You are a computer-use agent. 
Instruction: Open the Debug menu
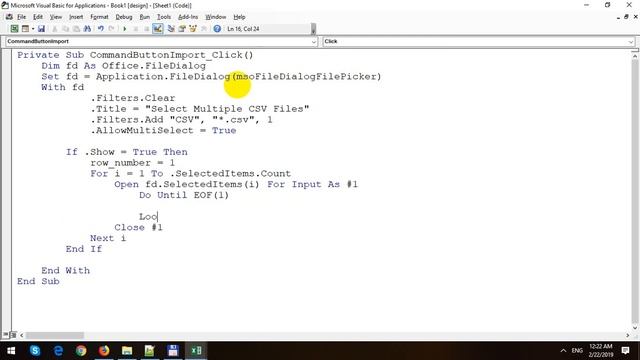(x=124, y=17)
